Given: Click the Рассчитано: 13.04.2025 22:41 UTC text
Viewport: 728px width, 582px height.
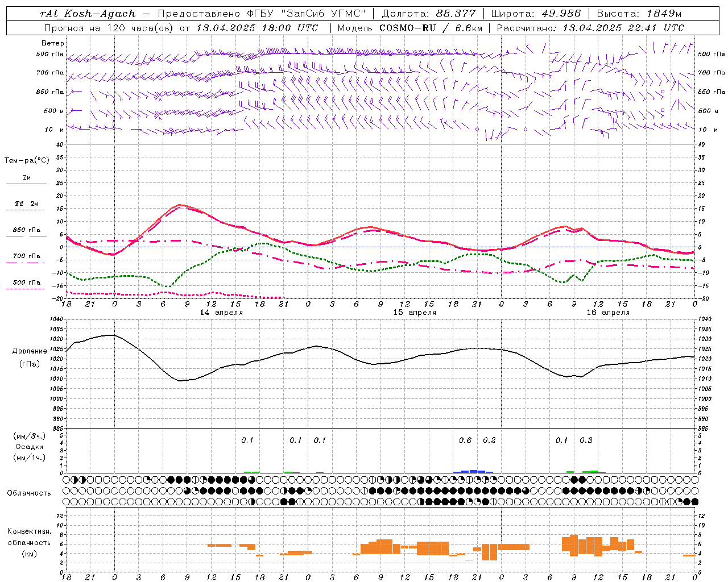Looking at the screenshot, I should tap(590, 28).
